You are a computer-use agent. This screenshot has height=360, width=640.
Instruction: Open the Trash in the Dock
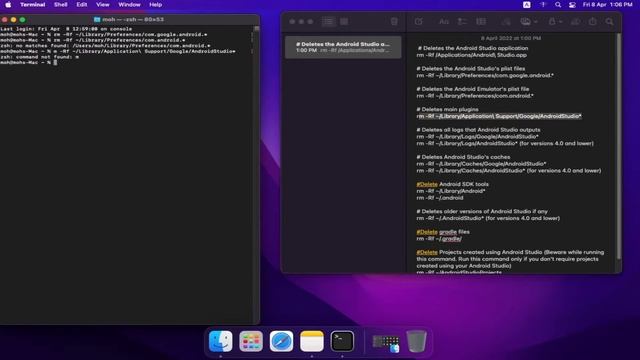(416, 341)
